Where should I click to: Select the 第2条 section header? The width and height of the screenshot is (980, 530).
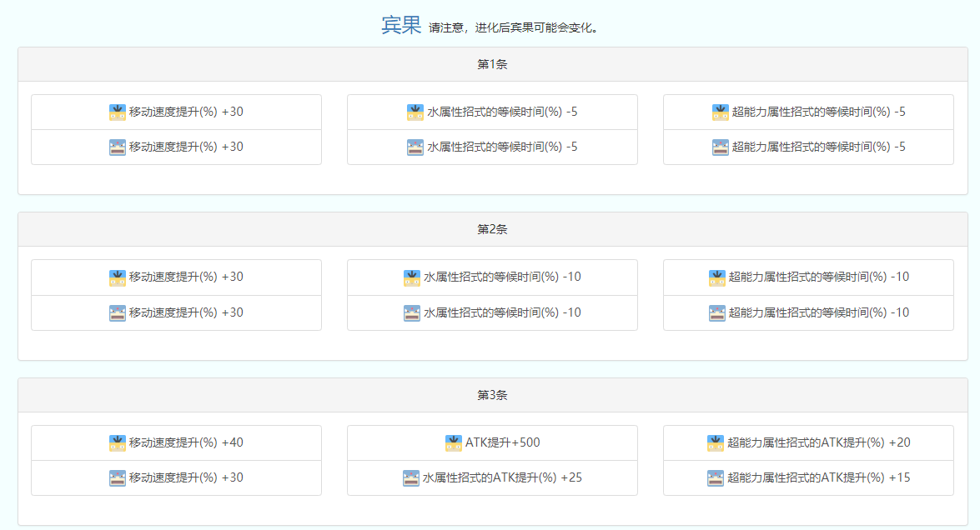(x=492, y=229)
